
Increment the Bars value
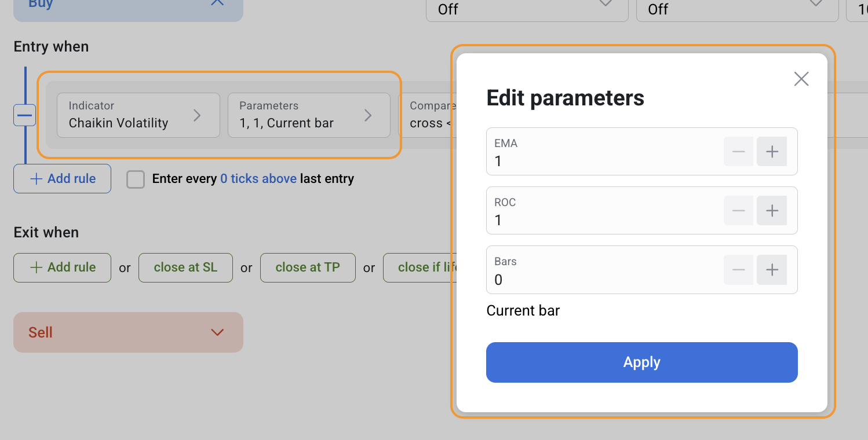pos(772,270)
